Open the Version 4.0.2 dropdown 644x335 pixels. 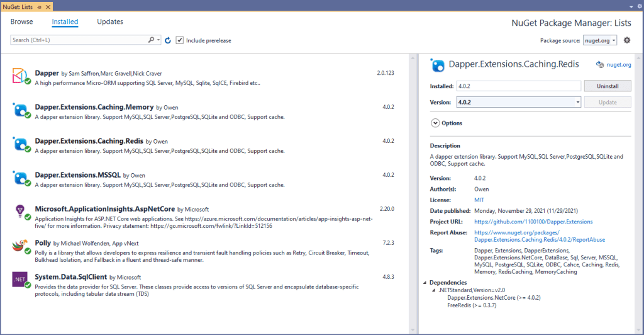[518, 102]
